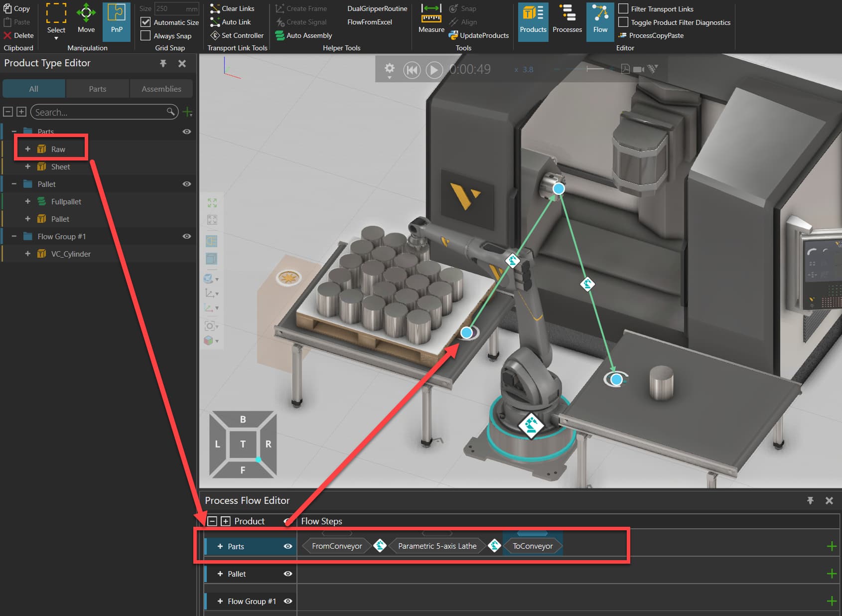Play the simulation

[434, 70]
